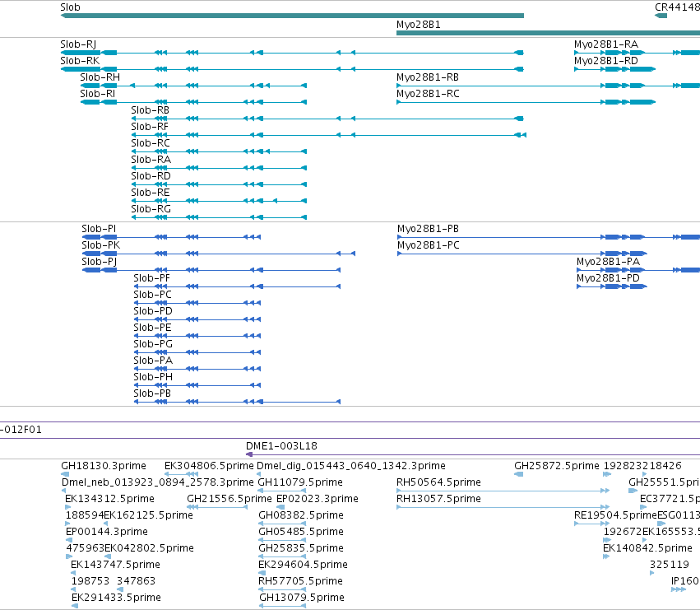Viewport: 700px width, 610px height.
Task: Open transcript Slob-RK
Action: click(80, 61)
